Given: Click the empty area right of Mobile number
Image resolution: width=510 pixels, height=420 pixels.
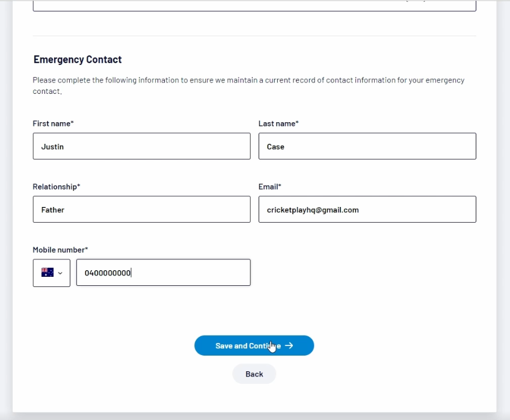Looking at the screenshot, I should coord(367,273).
